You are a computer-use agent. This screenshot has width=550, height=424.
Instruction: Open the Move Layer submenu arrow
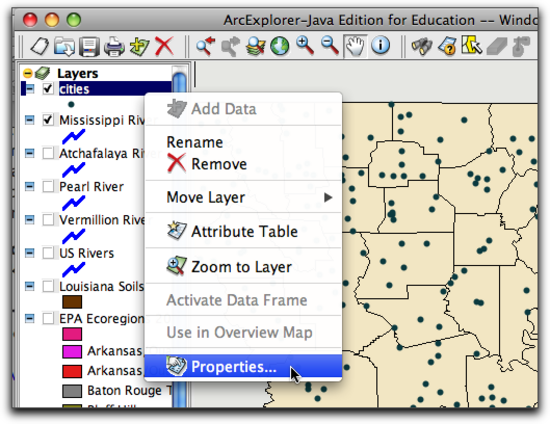[328, 197]
